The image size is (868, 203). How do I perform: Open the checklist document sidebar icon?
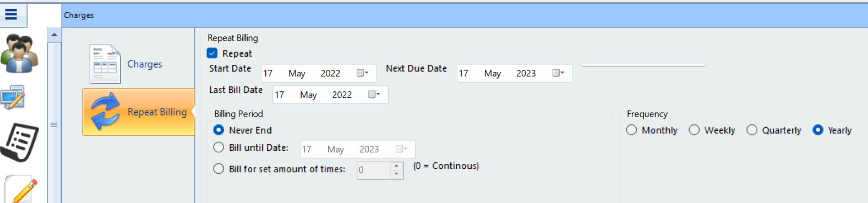pos(19,142)
